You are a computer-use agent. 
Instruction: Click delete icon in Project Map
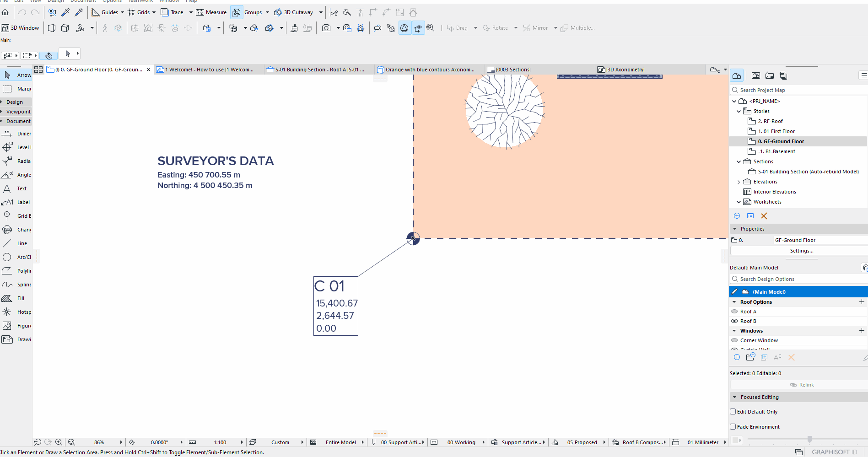[764, 216]
